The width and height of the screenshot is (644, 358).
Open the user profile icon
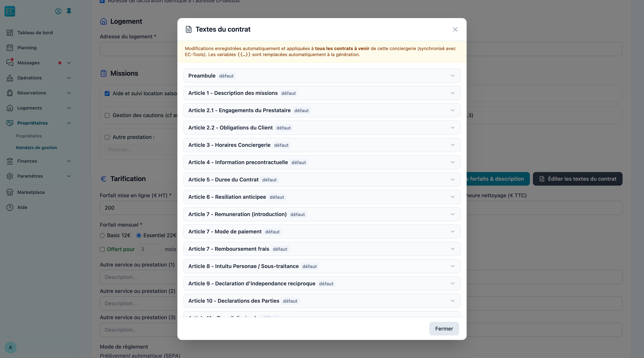point(58,11)
